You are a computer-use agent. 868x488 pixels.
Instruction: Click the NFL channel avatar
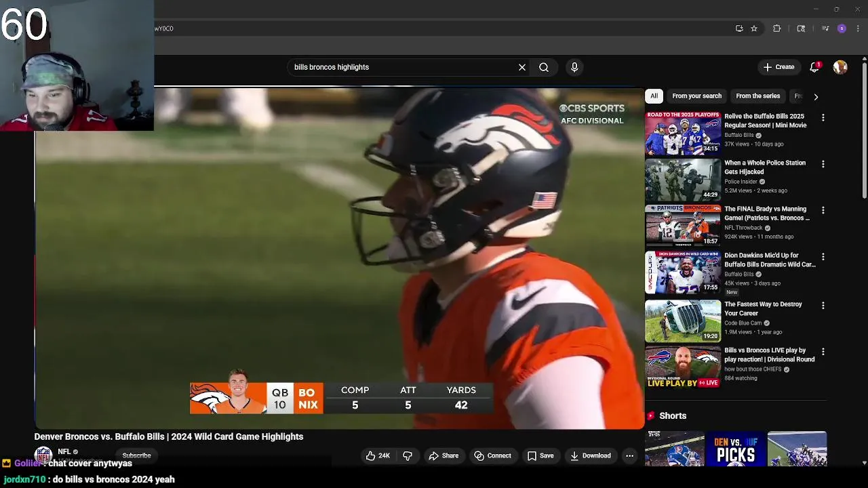tap(43, 455)
